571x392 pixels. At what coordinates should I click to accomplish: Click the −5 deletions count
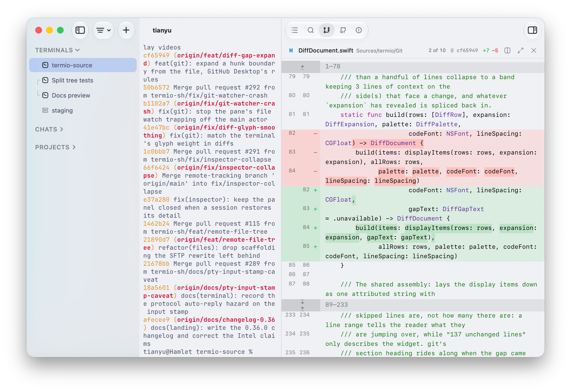click(495, 51)
